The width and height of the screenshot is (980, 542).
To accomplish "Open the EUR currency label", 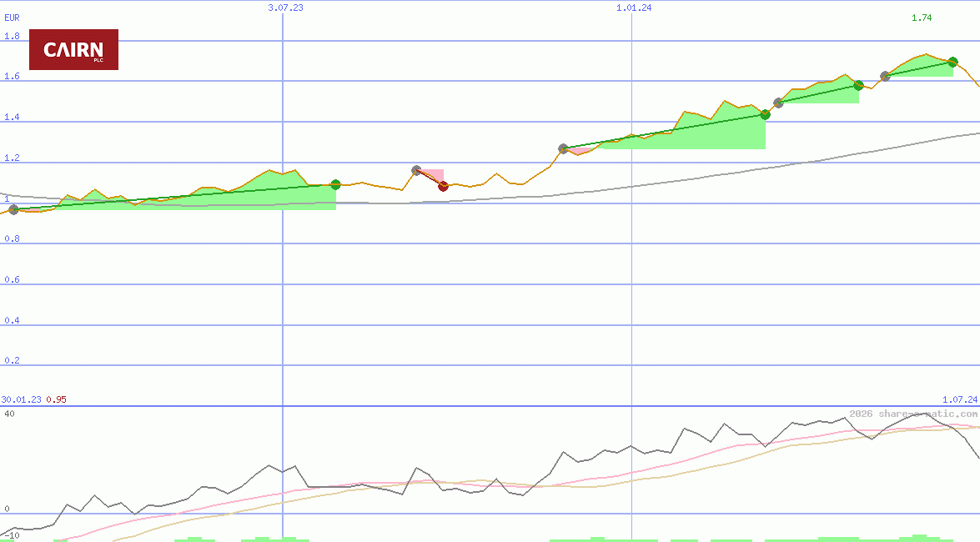I will click(11, 17).
